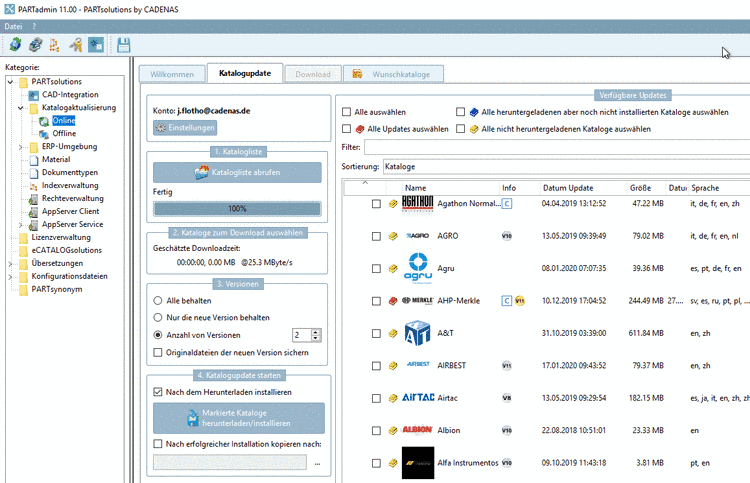The image size is (750, 483).
Task: Sort by Größe column header
Action: [x=640, y=188]
